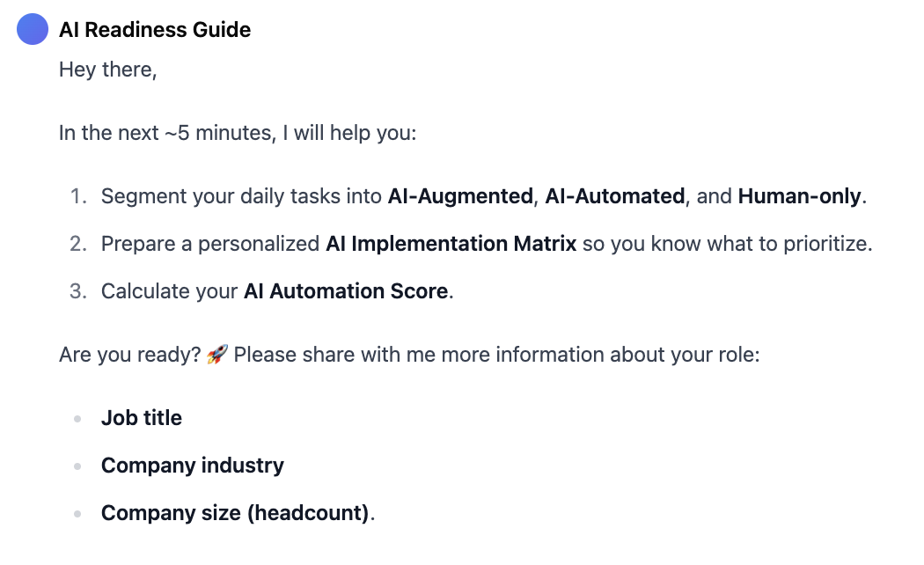This screenshot has height=565, width=924.
Task: Click the bullet dot beside 'Company size (headcount)'
Action: click(77, 514)
